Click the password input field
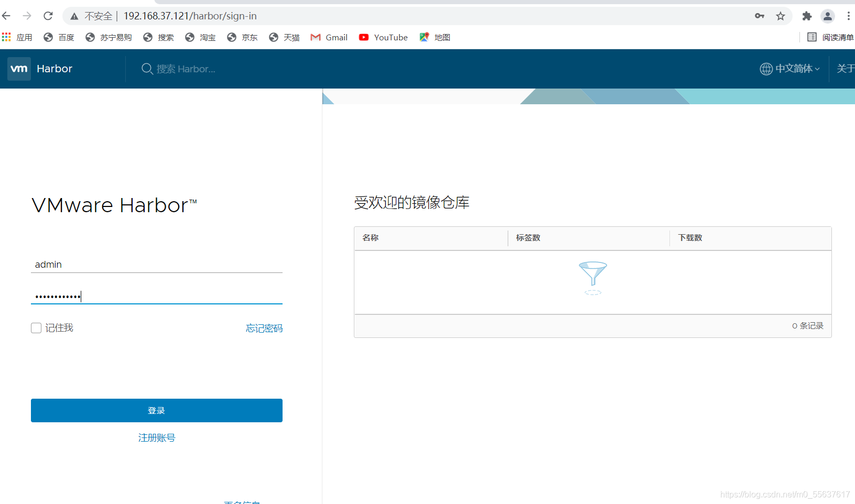Image resolution: width=855 pixels, height=504 pixels. point(157,296)
